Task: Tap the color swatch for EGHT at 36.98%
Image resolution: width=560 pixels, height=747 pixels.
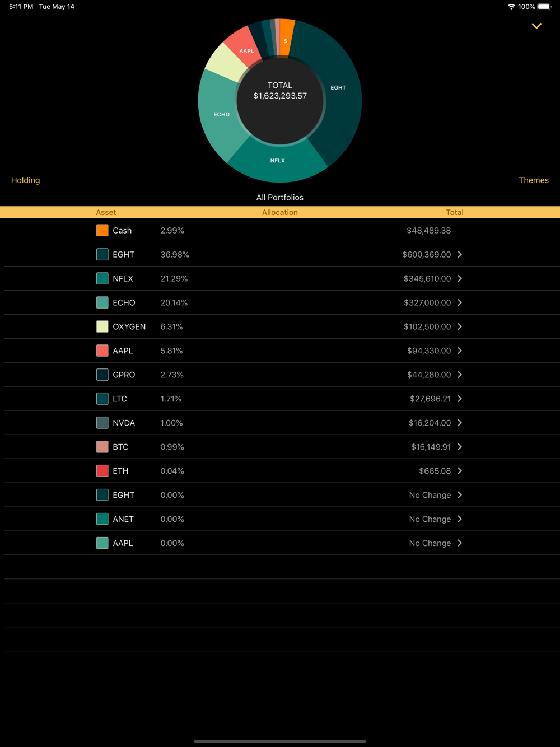Action: pos(102,254)
